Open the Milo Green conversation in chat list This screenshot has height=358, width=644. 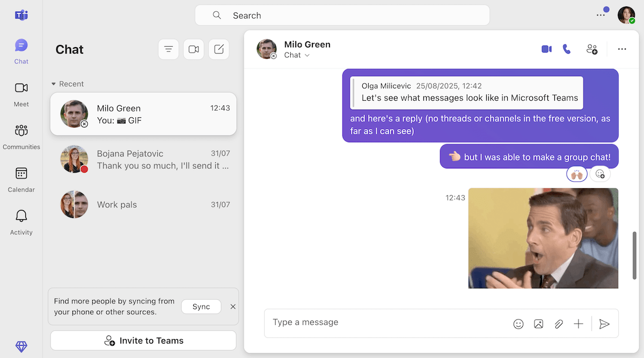point(143,114)
